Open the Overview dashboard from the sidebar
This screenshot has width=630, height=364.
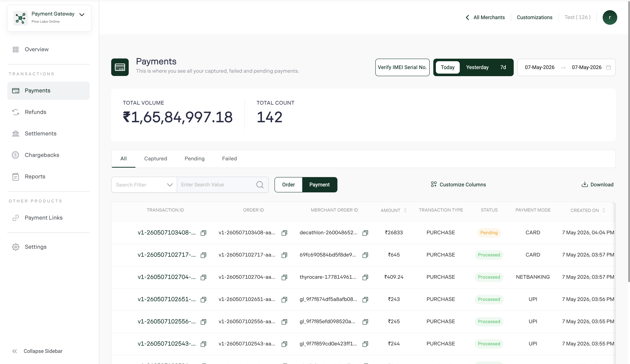[x=48, y=50]
